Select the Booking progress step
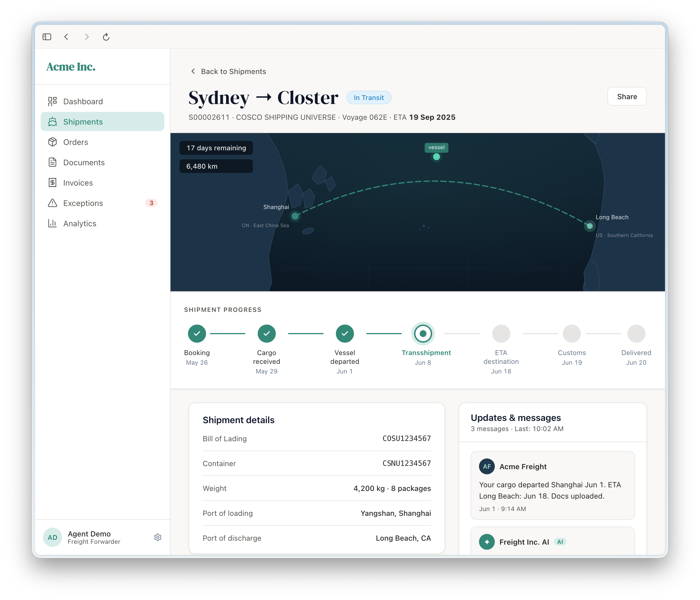 (x=197, y=334)
